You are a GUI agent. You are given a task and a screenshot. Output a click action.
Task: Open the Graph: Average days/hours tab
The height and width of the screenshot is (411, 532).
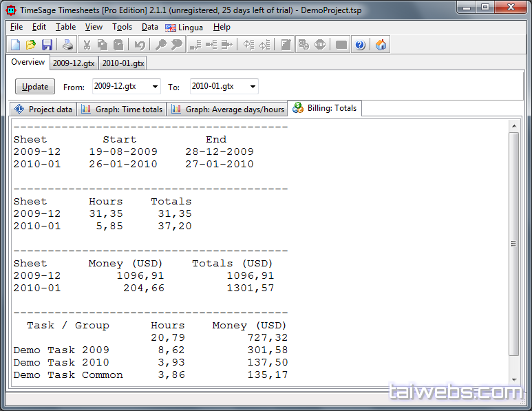[x=228, y=109]
